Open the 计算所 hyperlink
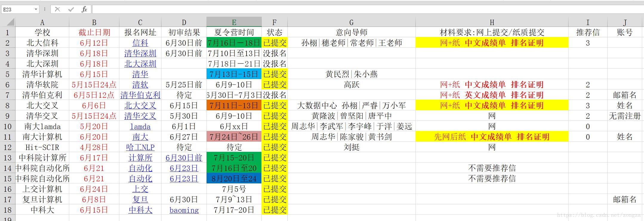This screenshot has height=221, width=644. pyautogui.click(x=140, y=158)
